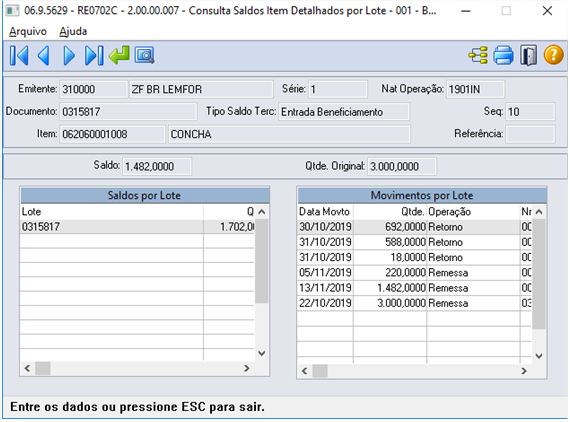Click Remessa operation on 3.000,0000 row
Screen dimensions: 570x422
[473, 303]
